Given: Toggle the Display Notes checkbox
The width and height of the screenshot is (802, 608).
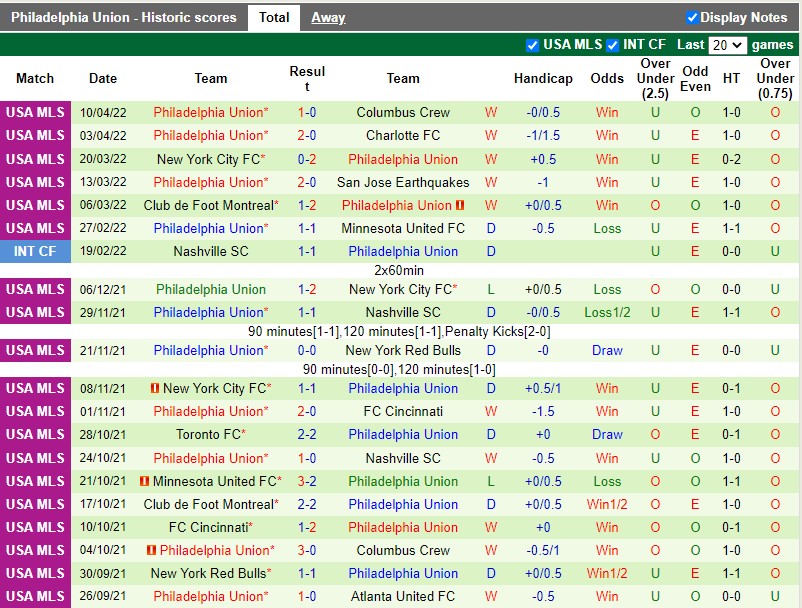Looking at the screenshot, I should (692, 18).
